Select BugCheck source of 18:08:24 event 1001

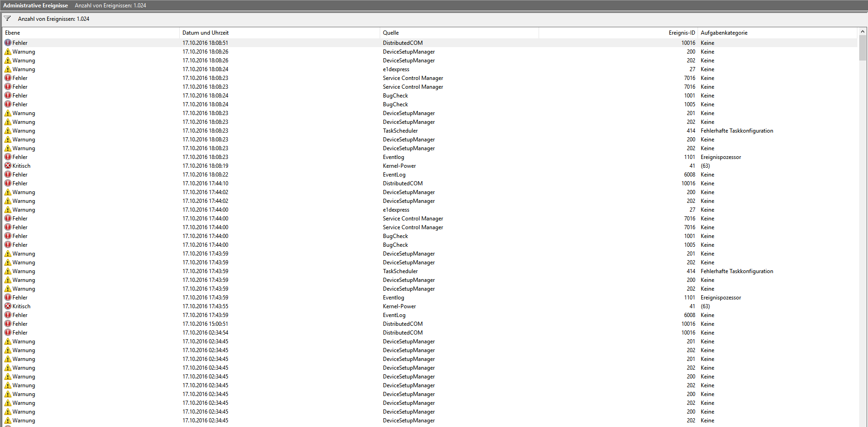pos(395,95)
